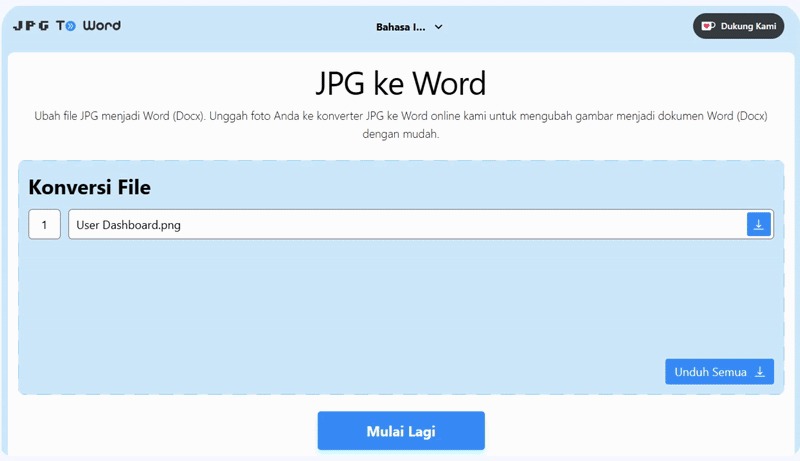Select the User Dashboard.png file name text
Viewport: 800px width, 461px height.
(x=129, y=225)
